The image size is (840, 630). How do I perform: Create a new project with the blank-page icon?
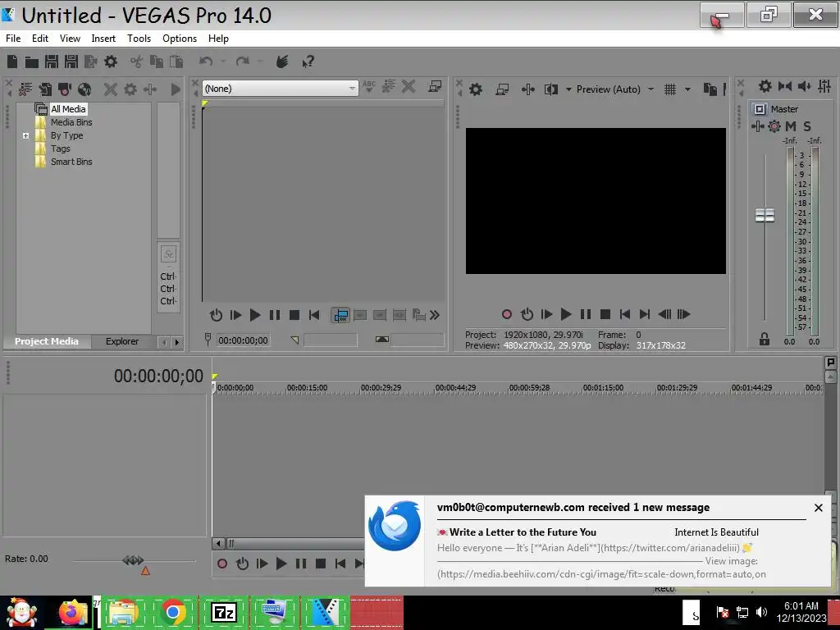(12, 62)
